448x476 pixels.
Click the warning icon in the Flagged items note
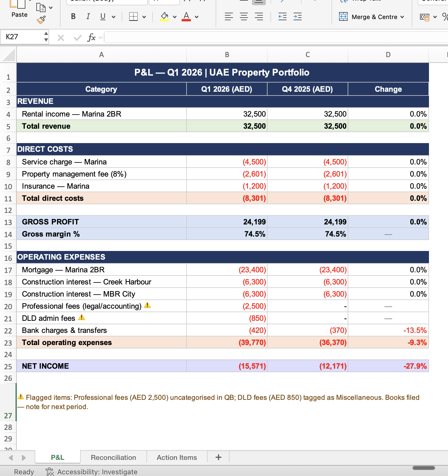(21, 397)
